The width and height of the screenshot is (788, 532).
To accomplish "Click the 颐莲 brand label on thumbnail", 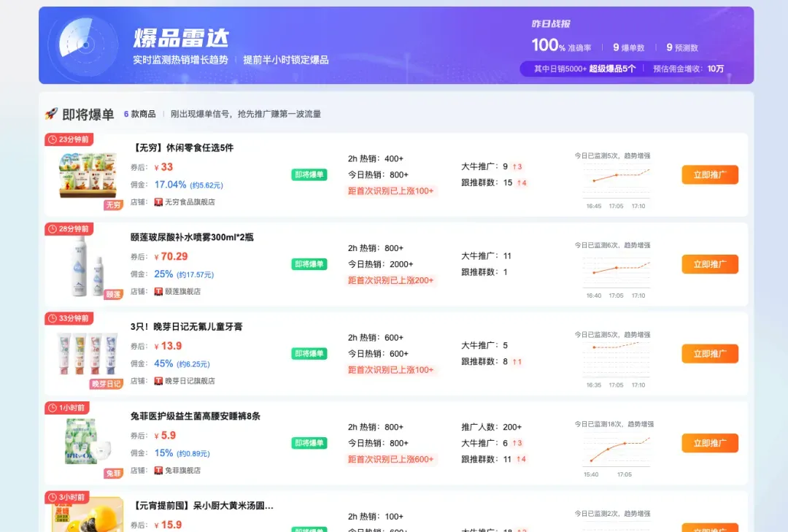I will (114, 294).
